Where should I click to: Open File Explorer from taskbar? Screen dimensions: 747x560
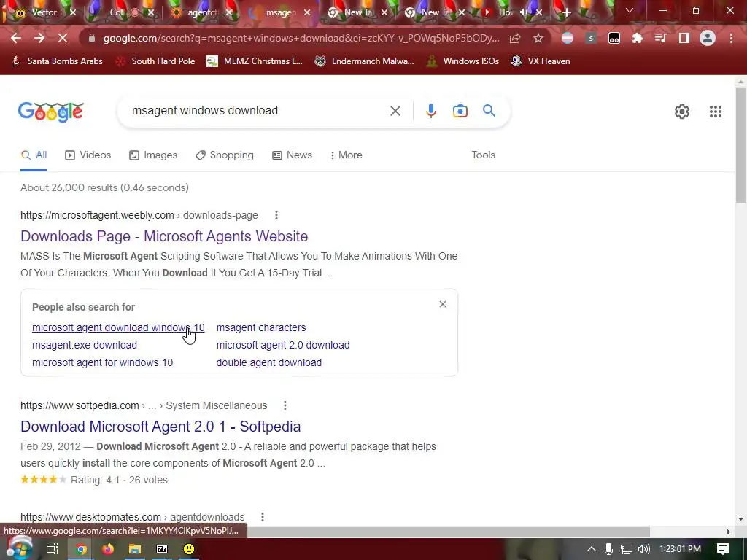click(135, 549)
